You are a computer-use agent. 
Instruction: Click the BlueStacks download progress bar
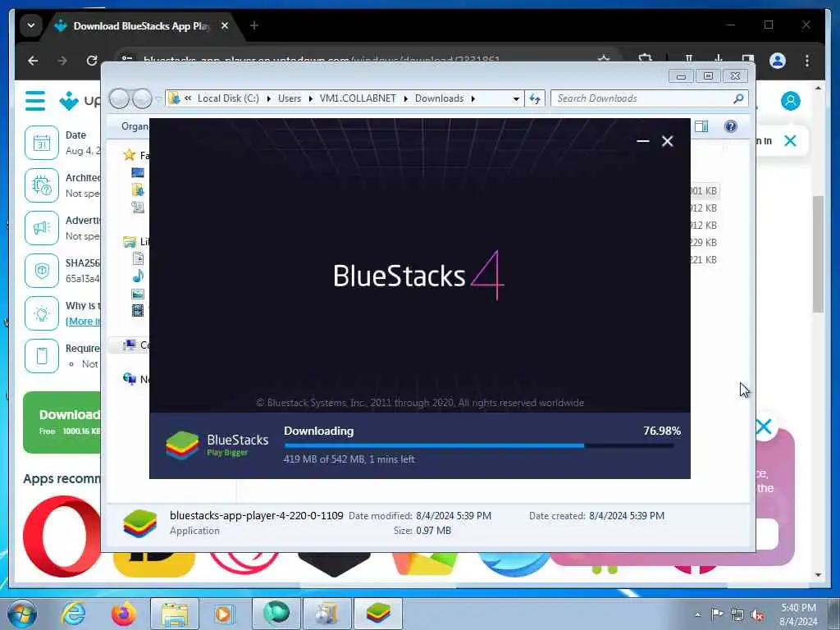pos(479,445)
